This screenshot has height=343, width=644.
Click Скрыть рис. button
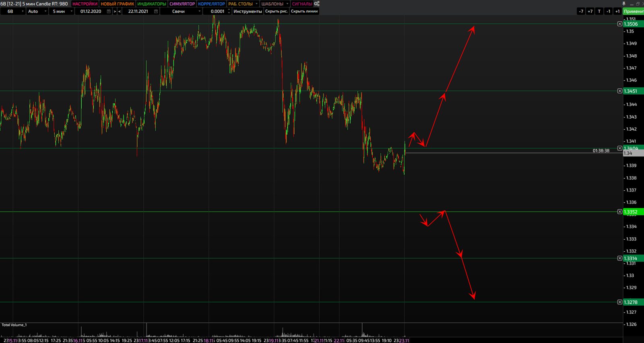click(x=277, y=11)
